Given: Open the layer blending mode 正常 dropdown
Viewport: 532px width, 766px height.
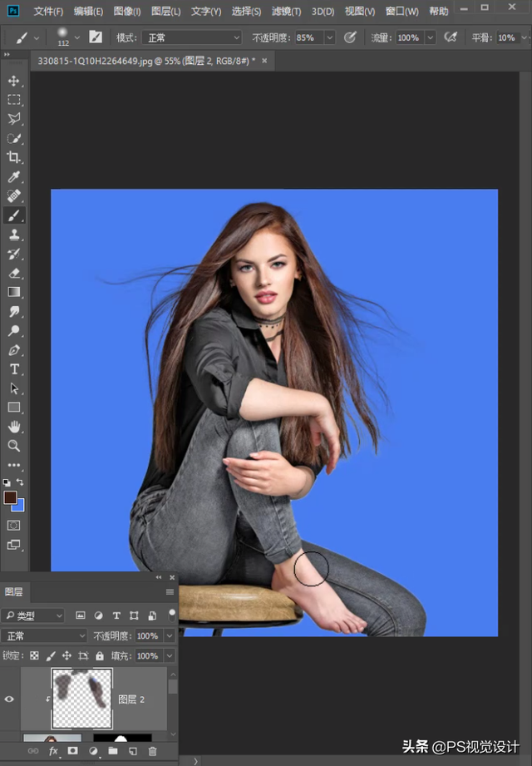Looking at the screenshot, I should (44, 635).
